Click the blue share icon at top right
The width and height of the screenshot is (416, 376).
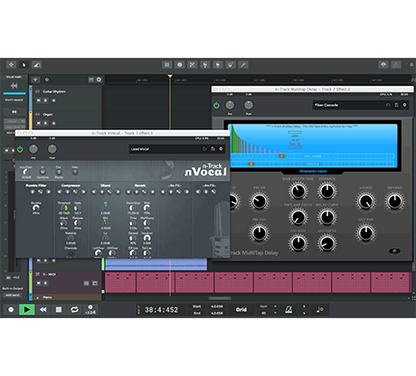coord(396,65)
